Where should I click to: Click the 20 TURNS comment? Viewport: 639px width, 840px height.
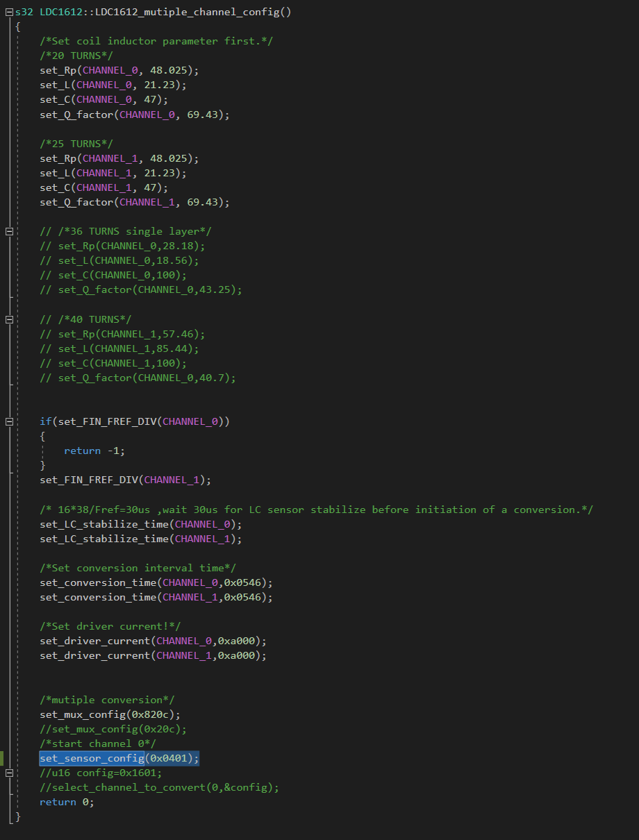[x=76, y=56]
